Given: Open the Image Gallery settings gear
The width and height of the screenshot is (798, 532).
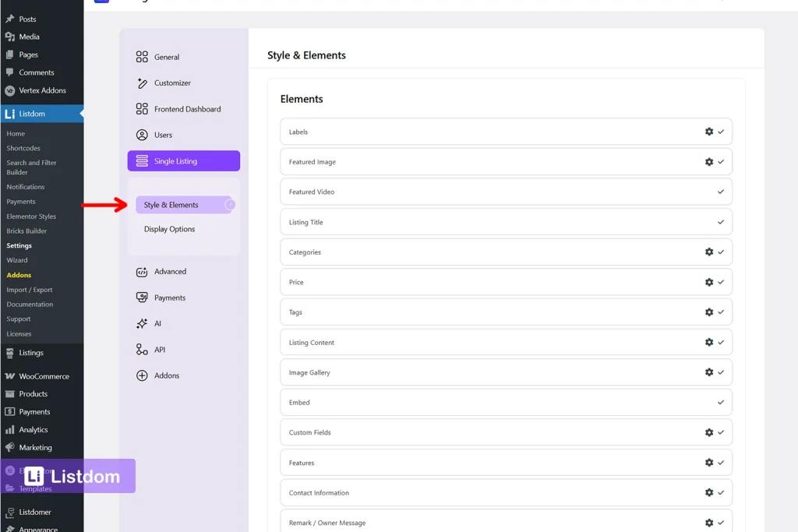Looking at the screenshot, I should (x=709, y=372).
